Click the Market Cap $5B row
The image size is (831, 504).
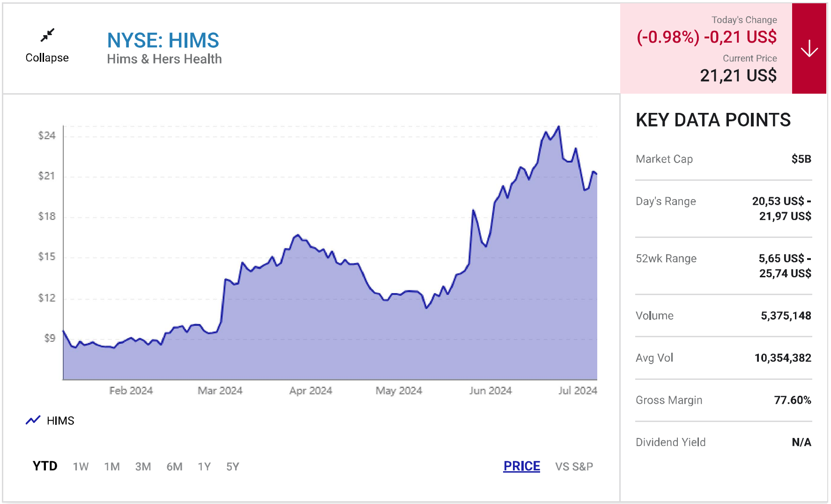[x=723, y=159]
